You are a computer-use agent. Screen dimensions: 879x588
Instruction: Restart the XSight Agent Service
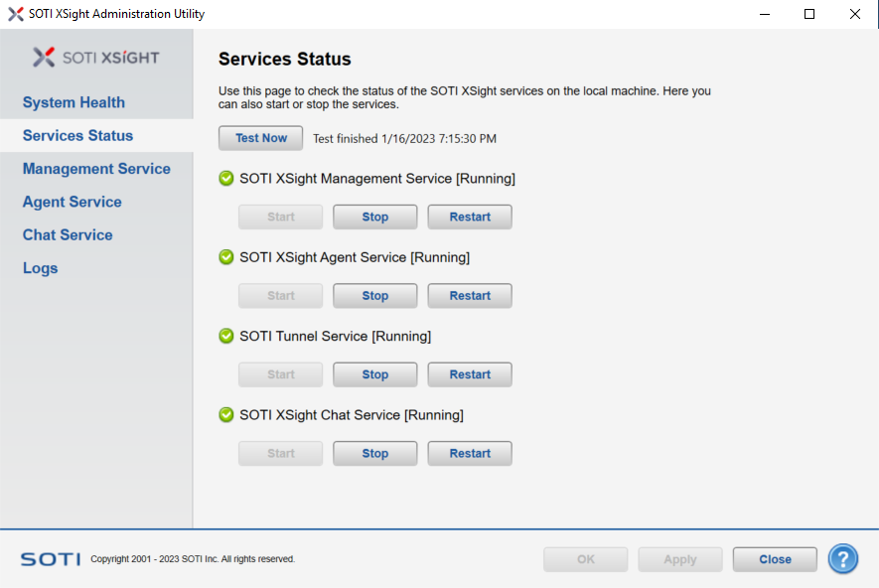[470, 295]
